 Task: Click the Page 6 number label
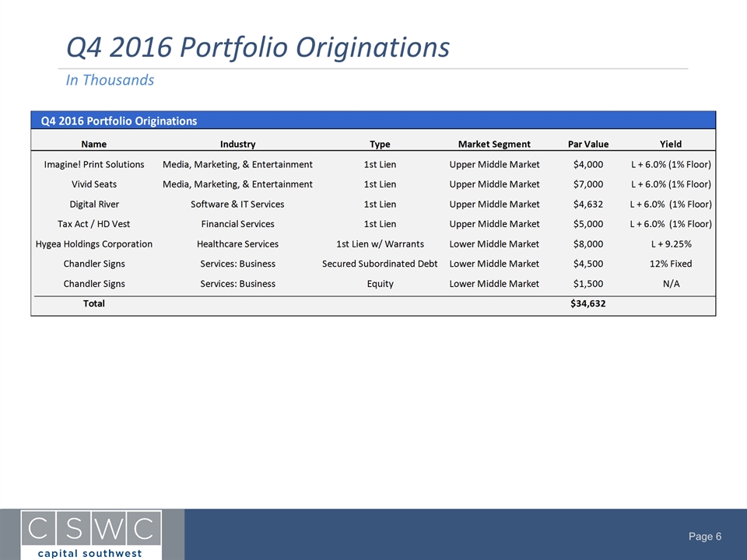[x=705, y=537]
